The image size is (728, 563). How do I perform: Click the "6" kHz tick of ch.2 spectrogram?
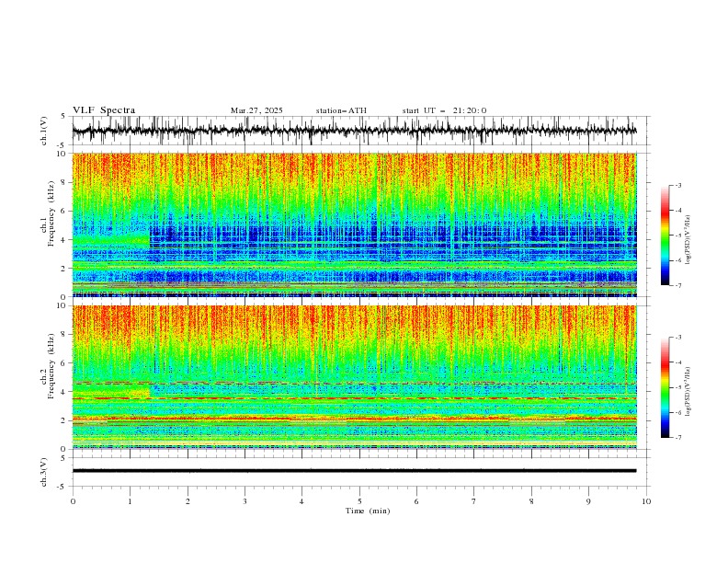(x=64, y=363)
